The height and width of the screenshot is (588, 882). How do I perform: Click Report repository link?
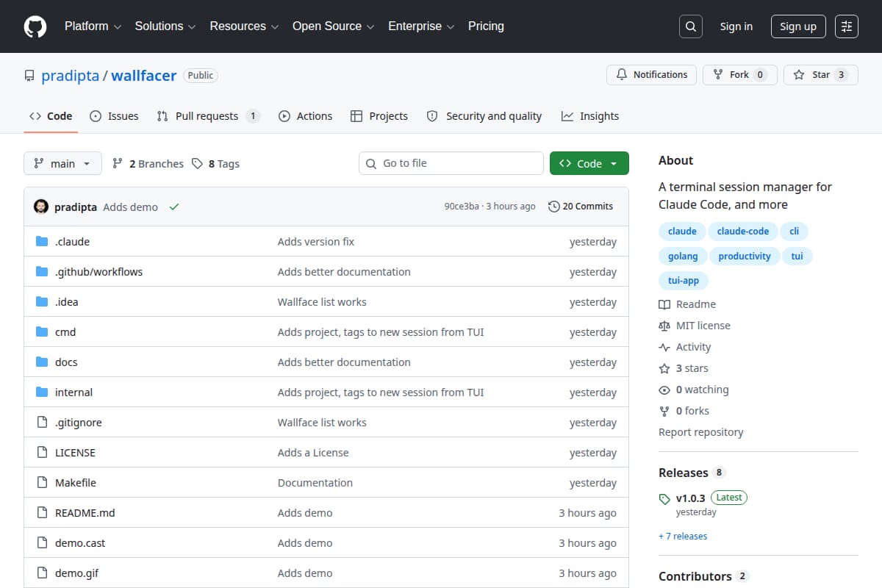[701, 432]
